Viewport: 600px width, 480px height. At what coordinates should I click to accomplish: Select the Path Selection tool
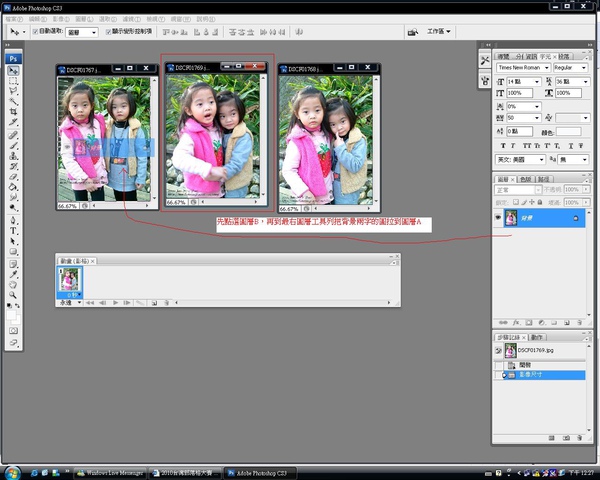tap(13, 241)
